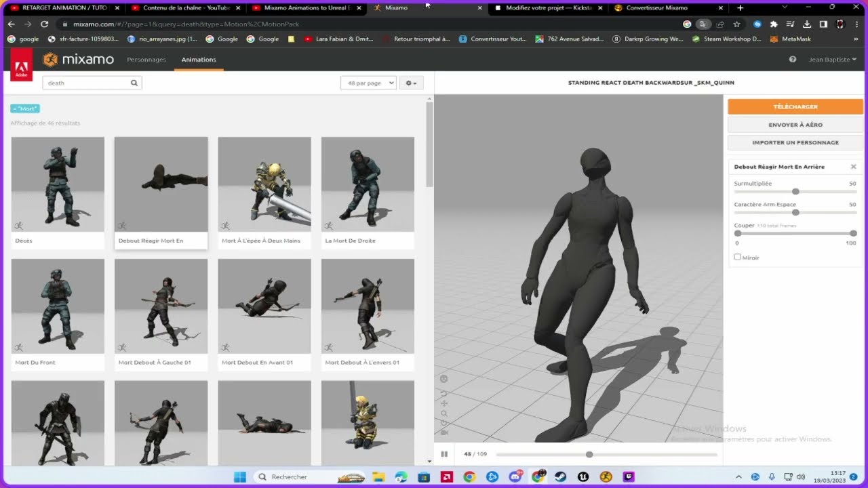Screen dimensions: 868x488
Task: Enable the Miroir checkbox
Action: click(x=738, y=257)
